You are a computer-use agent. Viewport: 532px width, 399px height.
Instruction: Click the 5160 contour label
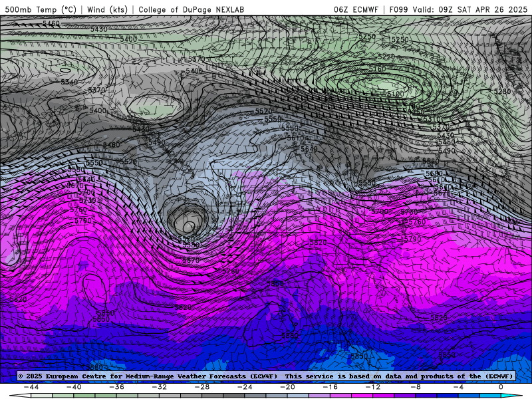[377, 69]
